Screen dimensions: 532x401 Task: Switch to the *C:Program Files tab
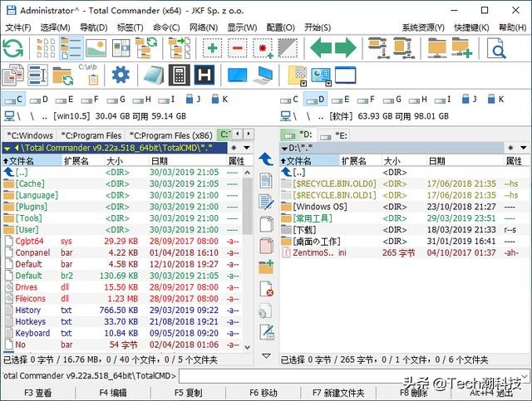click(x=91, y=134)
